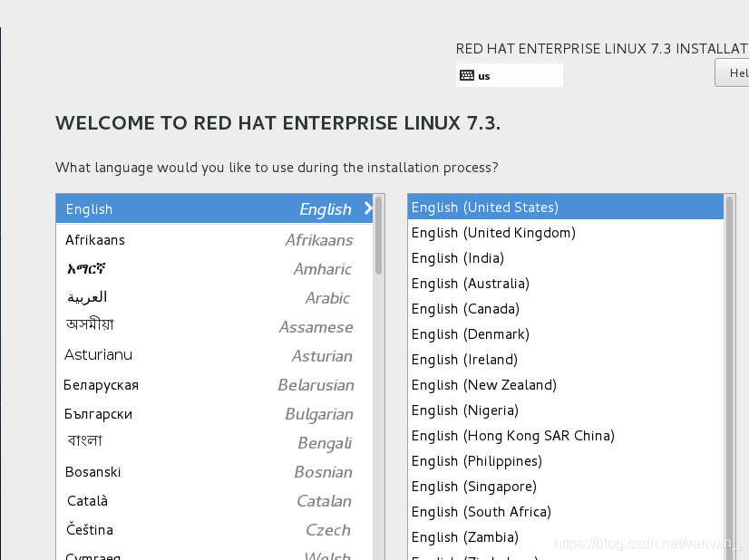Choose English (Canada) locale
Image resolution: width=749 pixels, height=560 pixels.
(x=566, y=308)
